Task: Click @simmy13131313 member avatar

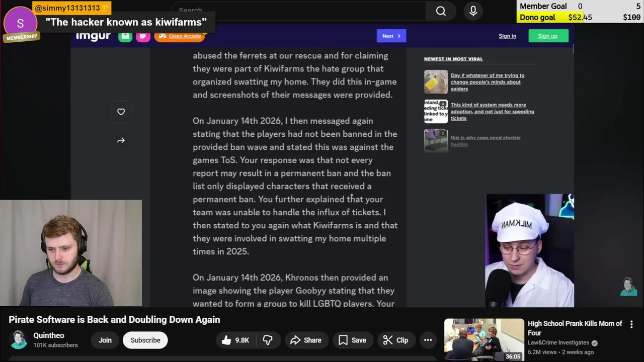Action: 20,23
